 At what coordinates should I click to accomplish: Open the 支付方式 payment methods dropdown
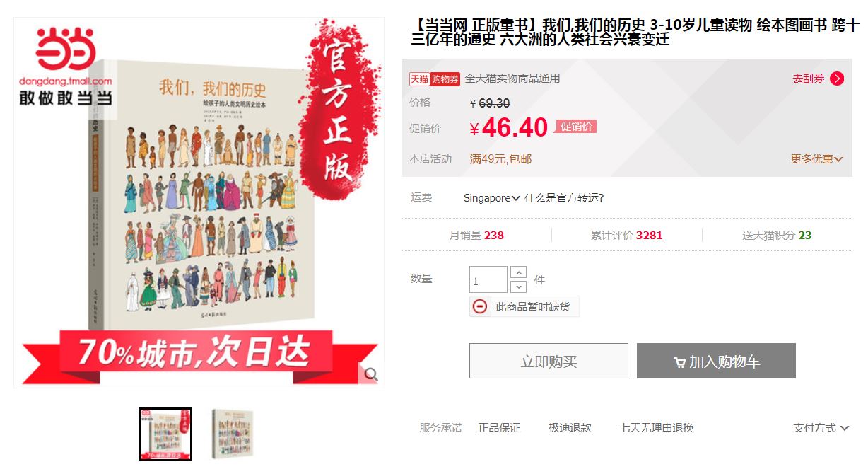coord(821,428)
